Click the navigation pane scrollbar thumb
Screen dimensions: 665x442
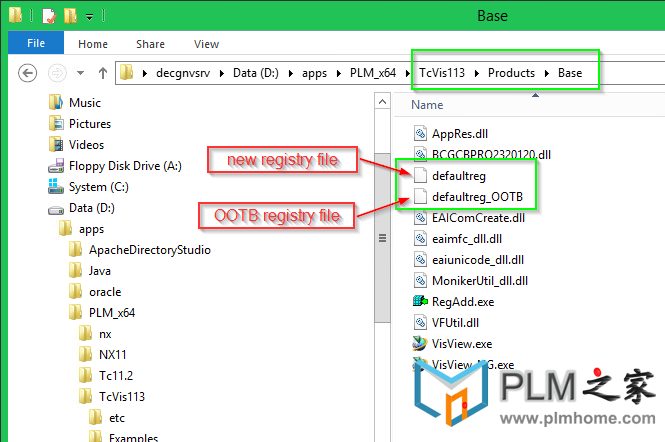pyautogui.click(x=382, y=238)
